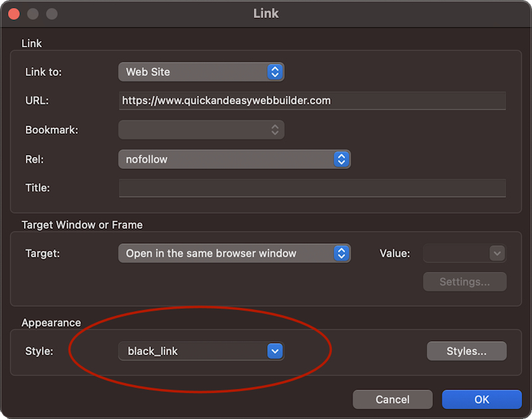The image size is (532, 419).
Task: Click the 'Target Window or Frame' heading
Action: pyautogui.click(x=82, y=225)
